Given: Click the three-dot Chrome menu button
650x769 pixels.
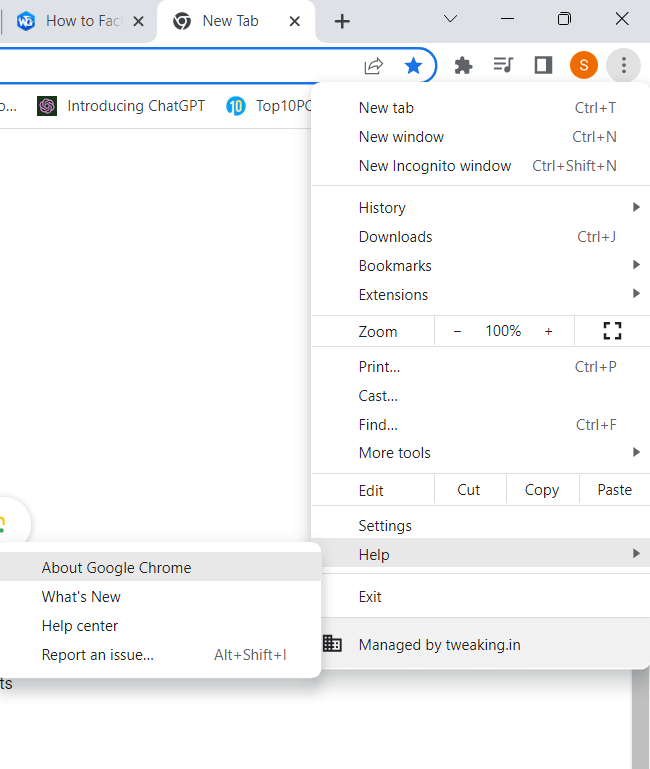Looking at the screenshot, I should [x=624, y=65].
